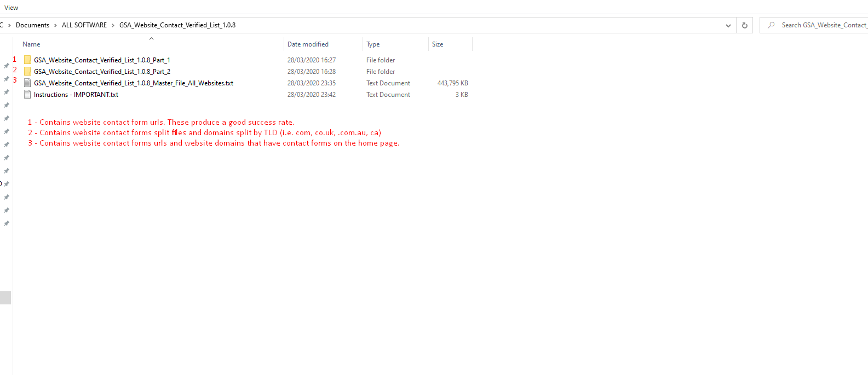Select GSA_Website_Contact_Verified_List_1.0.8_Part_1 file name
The image size is (868, 375).
tap(102, 60)
